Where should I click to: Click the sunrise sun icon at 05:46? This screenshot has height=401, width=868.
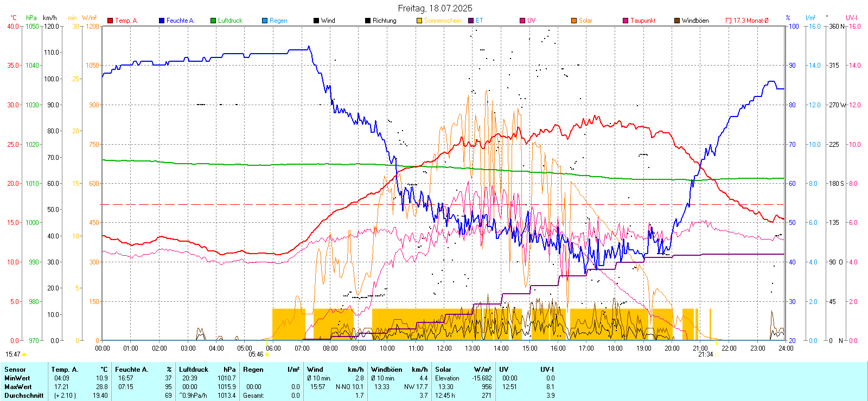click(267, 354)
